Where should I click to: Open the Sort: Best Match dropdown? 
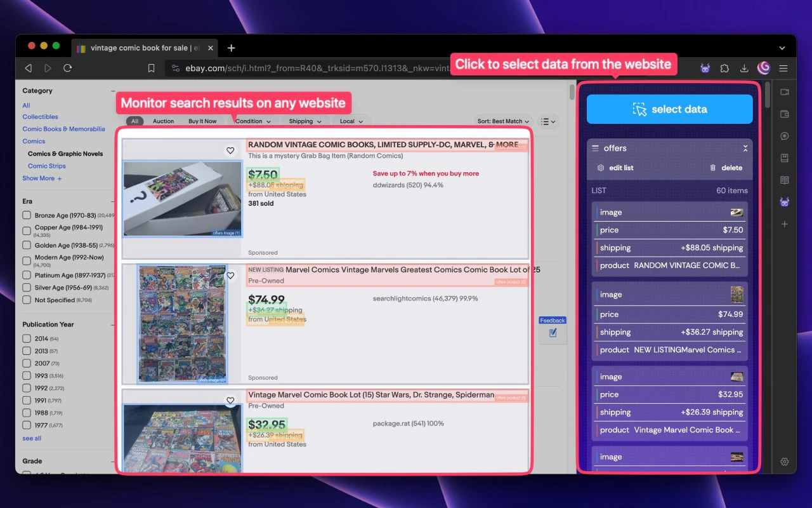click(504, 121)
